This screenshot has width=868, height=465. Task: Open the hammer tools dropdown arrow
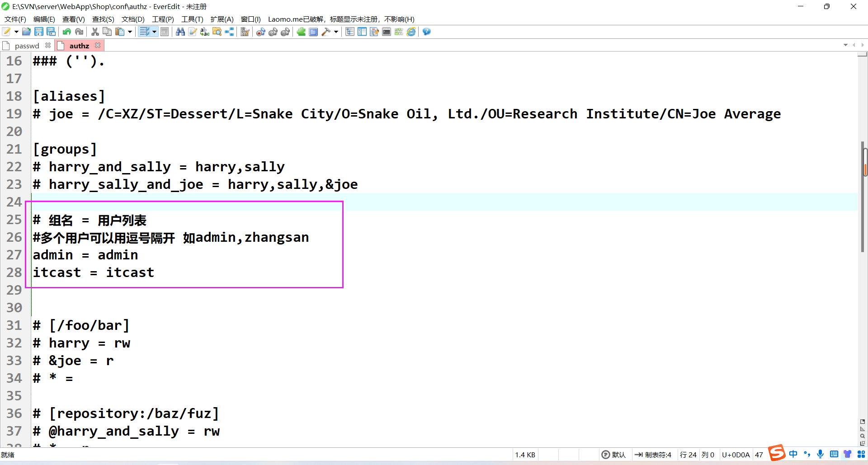pos(336,32)
